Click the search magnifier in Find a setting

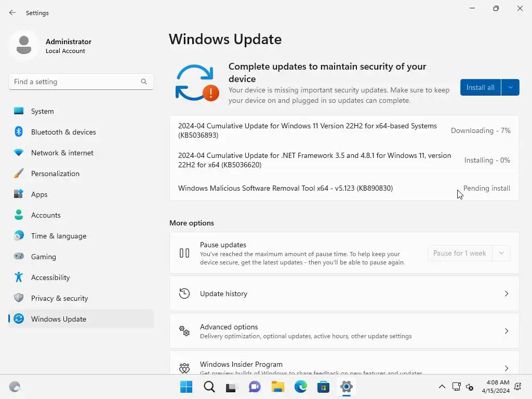click(144, 82)
